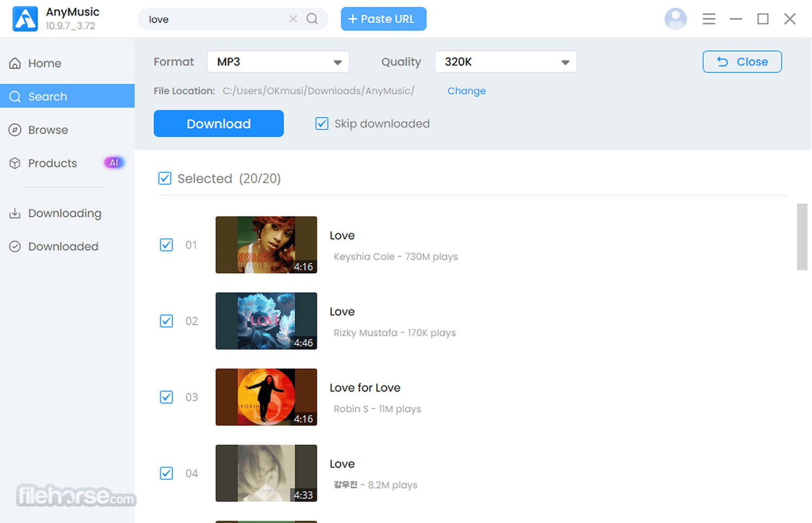Click Change file location link
The image size is (812, 523).
point(467,91)
